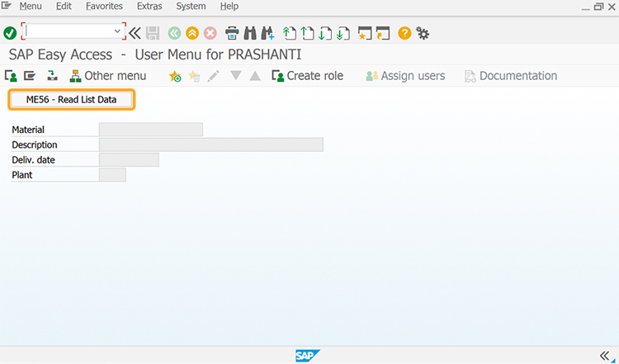Click the green Back icon
This screenshot has height=364, width=619.
point(174,33)
